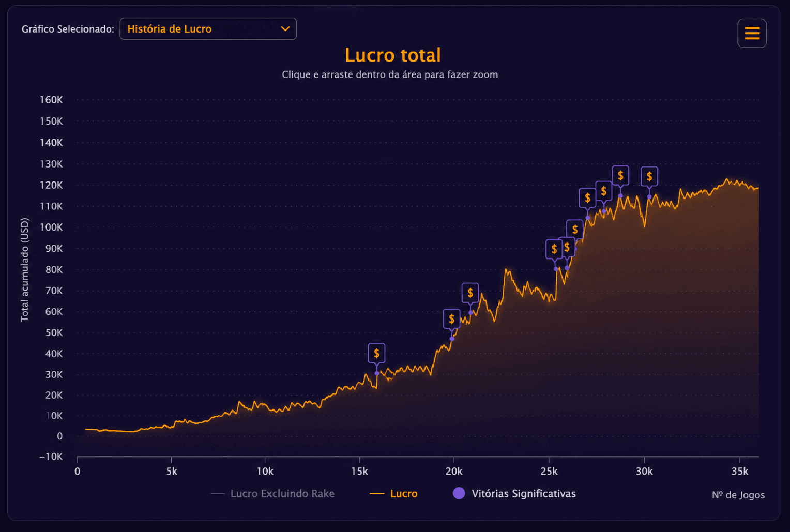This screenshot has width=790, height=532.
Task: Click the Lucro total chart title
Action: click(x=392, y=55)
